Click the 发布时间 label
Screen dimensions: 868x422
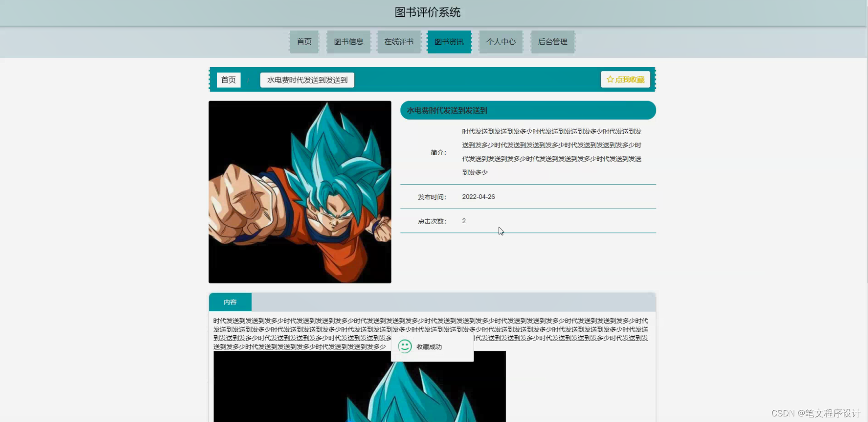tap(432, 197)
